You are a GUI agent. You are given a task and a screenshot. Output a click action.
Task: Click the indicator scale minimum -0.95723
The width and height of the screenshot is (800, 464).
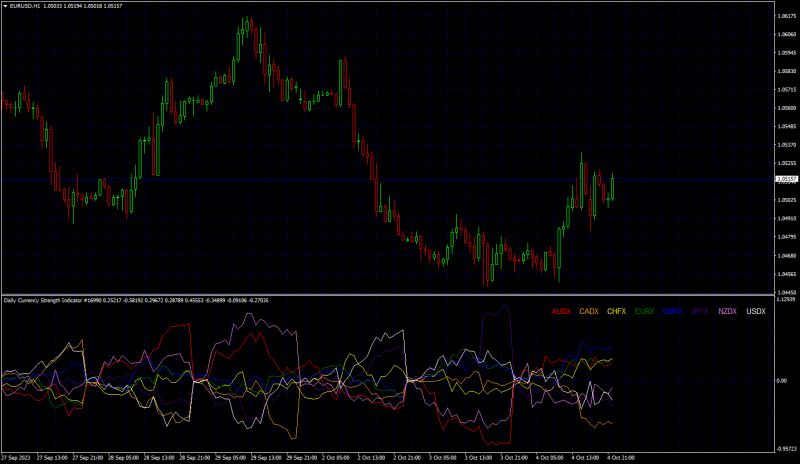coord(787,449)
